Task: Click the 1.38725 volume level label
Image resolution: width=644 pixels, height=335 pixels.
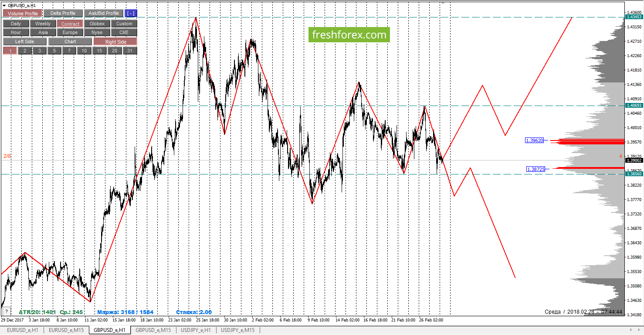Action: (x=536, y=169)
